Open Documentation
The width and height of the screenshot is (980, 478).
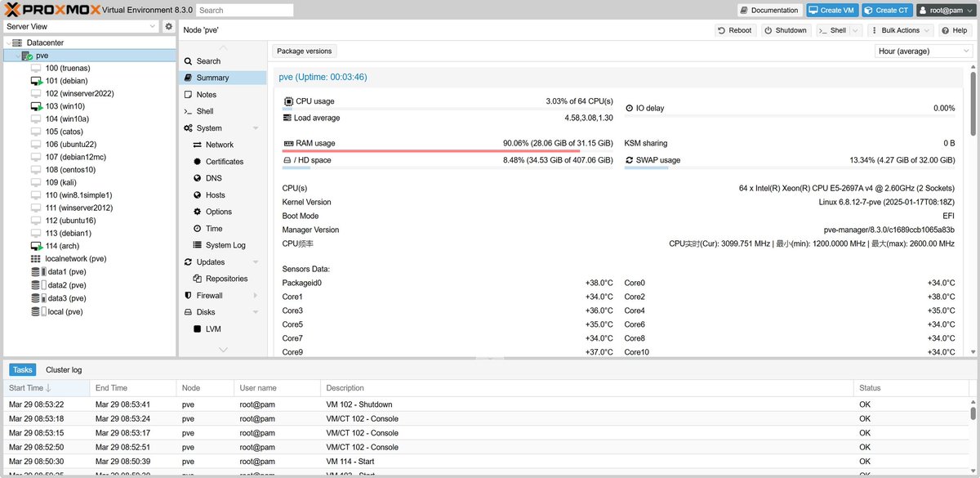click(769, 10)
